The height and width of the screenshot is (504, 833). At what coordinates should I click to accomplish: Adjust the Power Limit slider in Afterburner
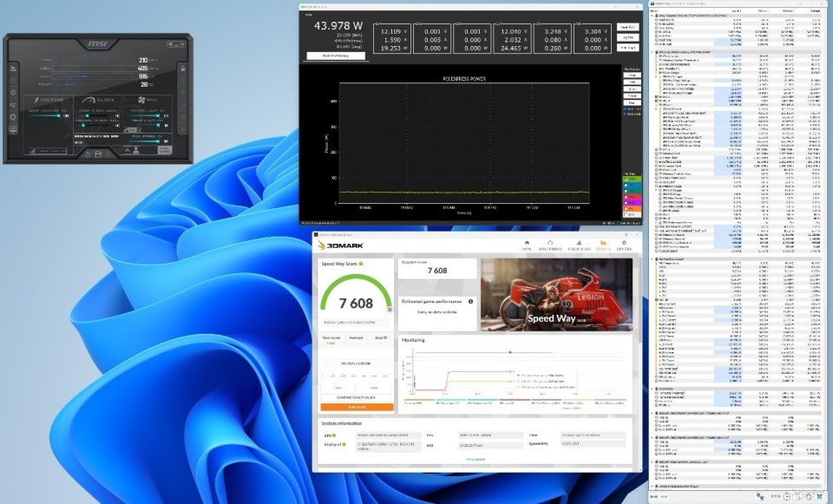click(144, 115)
